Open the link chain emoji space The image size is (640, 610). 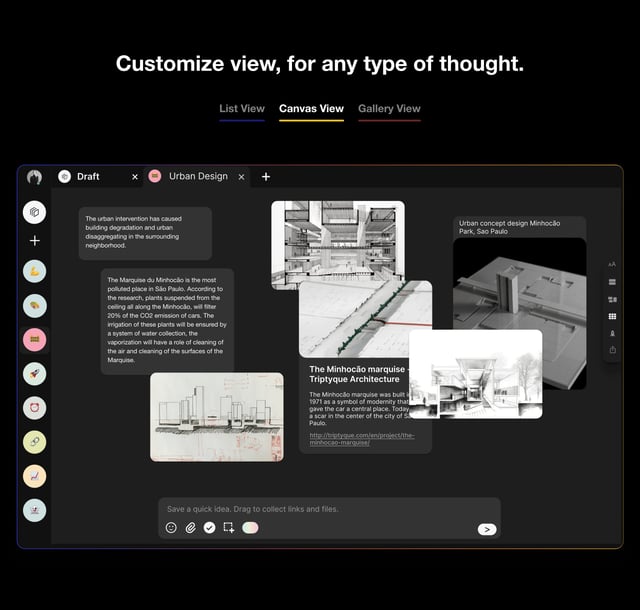pos(35,442)
